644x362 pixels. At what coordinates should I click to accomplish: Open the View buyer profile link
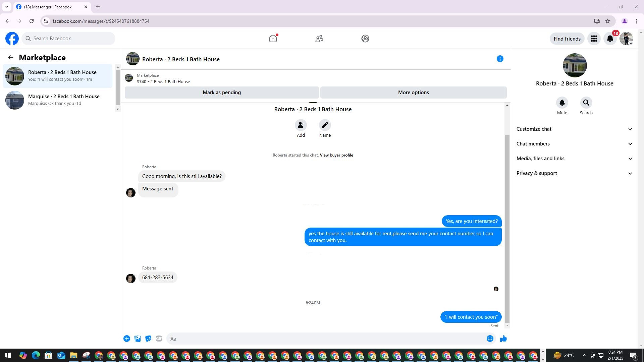pos(336,155)
